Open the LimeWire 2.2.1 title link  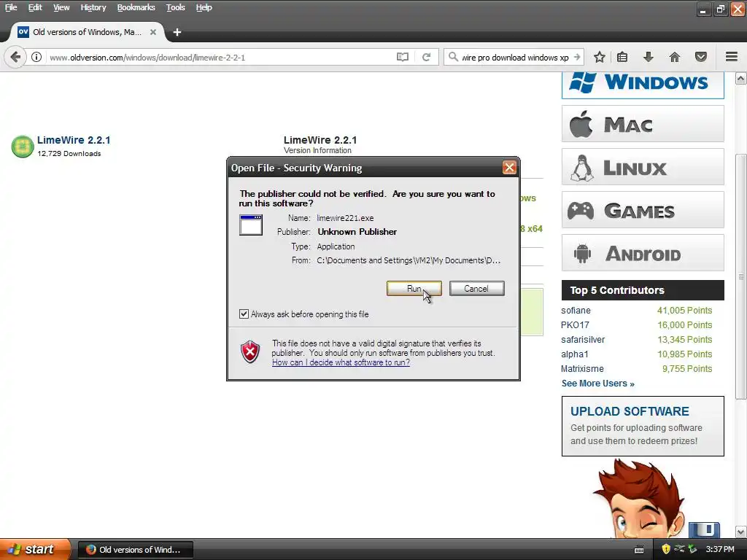coord(74,140)
